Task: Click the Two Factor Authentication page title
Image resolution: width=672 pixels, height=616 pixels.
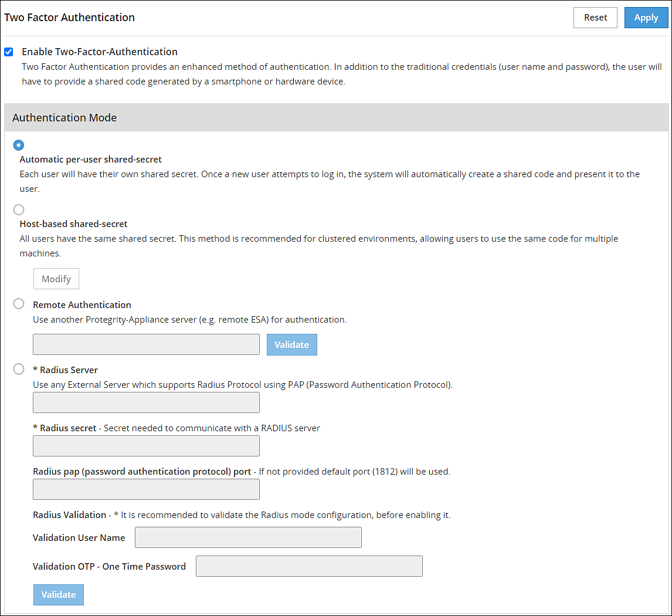Action: pyautogui.click(x=69, y=17)
